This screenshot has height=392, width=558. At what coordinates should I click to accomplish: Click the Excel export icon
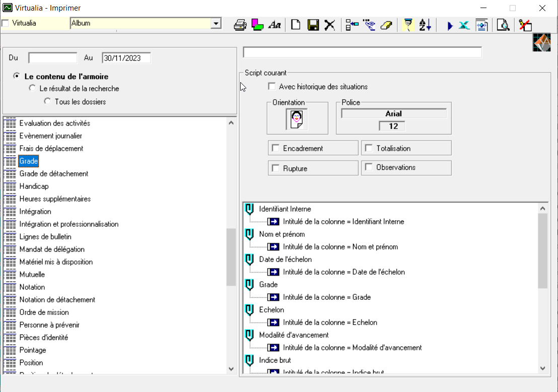[x=464, y=25]
